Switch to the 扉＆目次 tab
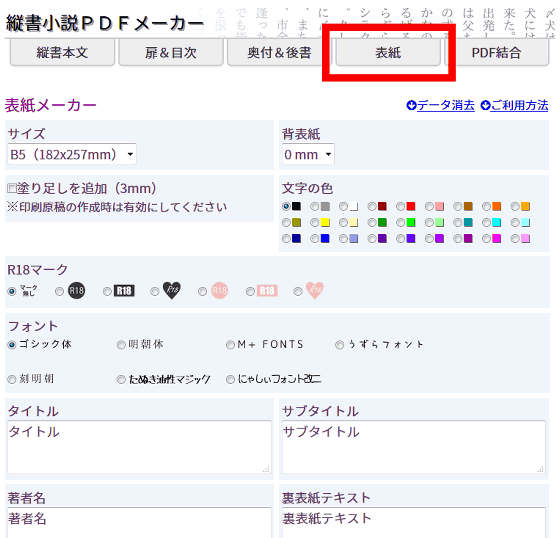Viewport: 560px width, 538px height. 171,53
